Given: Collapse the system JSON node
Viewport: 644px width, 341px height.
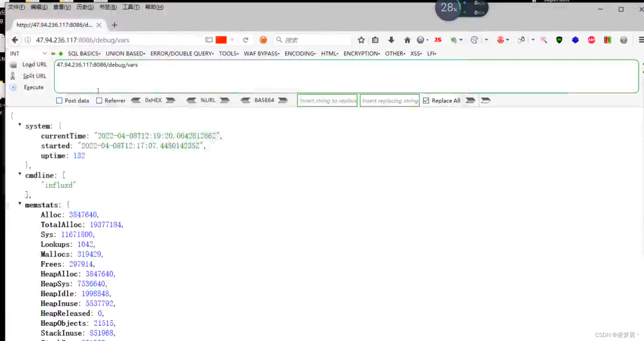Looking at the screenshot, I should tap(19, 125).
